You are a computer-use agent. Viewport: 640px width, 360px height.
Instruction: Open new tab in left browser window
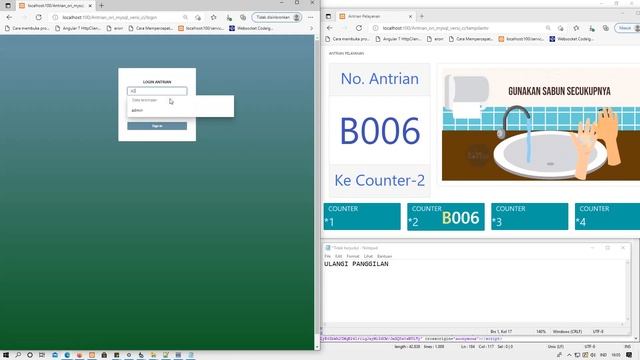(102, 6)
